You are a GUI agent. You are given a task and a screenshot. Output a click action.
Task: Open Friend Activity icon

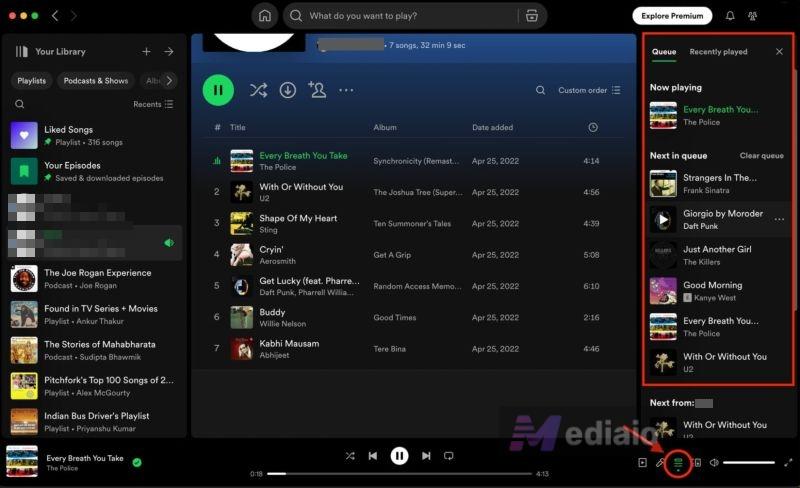[753, 16]
